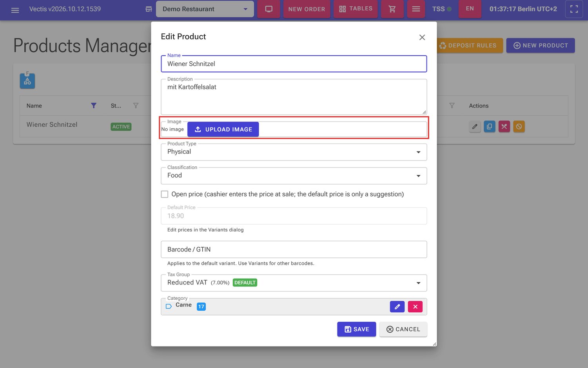This screenshot has height=368, width=588.
Task: Click the blue category shapes icon
Action: 27,80
